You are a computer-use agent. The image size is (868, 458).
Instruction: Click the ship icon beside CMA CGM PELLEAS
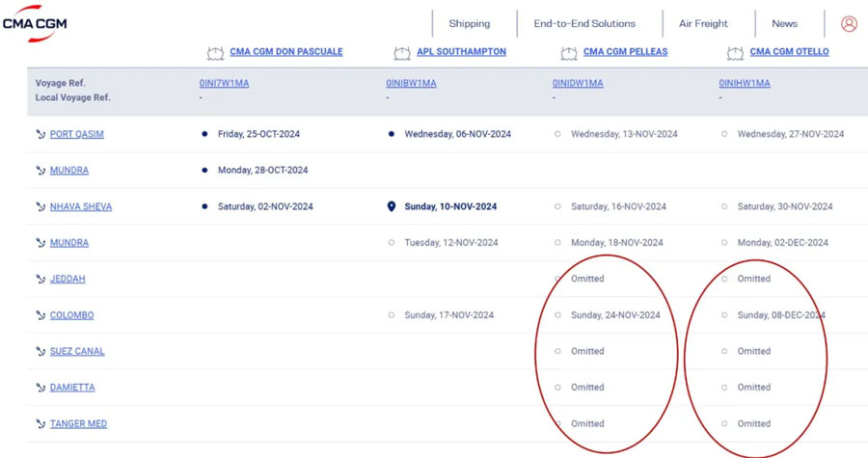tap(568, 53)
